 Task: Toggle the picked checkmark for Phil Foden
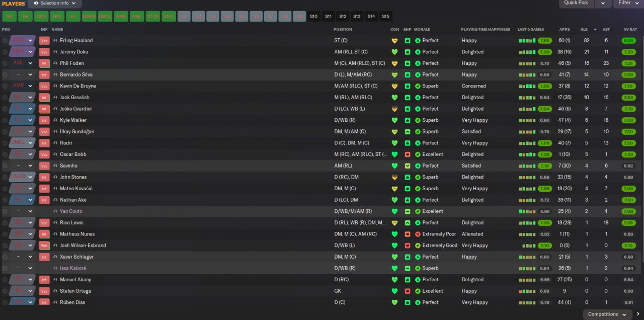(5, 63)
